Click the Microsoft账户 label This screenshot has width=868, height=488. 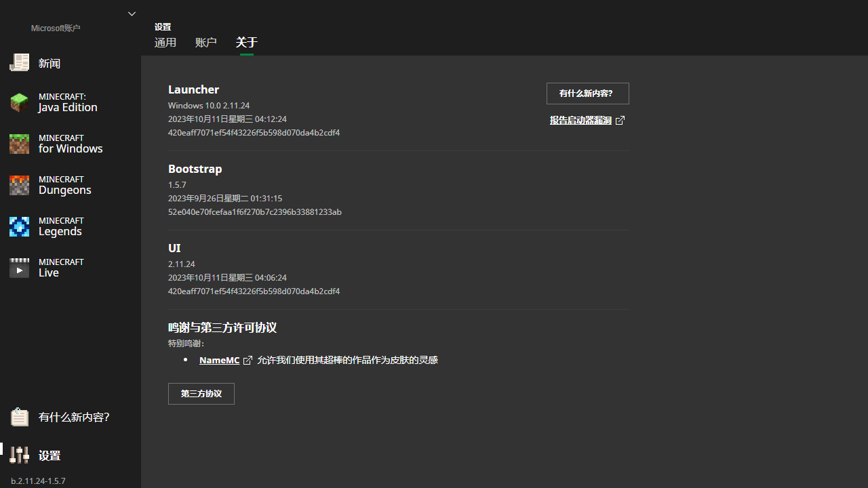[x=56, y=28]
